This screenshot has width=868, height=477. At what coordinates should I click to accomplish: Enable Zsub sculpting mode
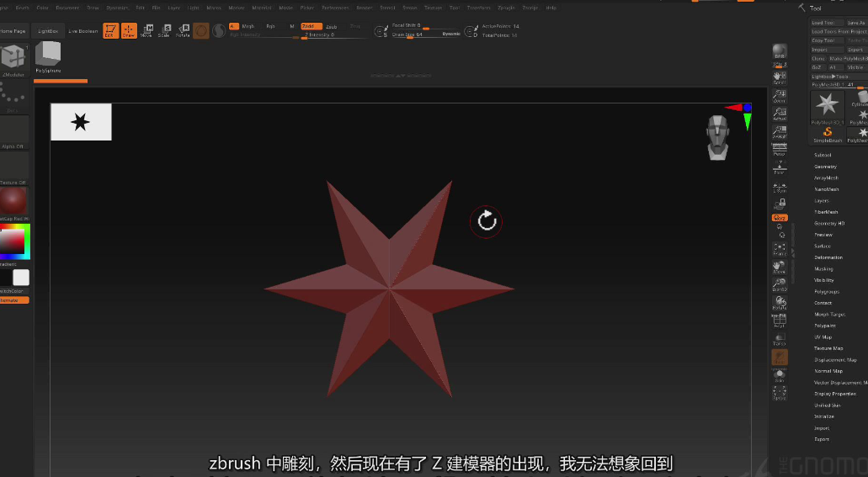click(332, 26)
